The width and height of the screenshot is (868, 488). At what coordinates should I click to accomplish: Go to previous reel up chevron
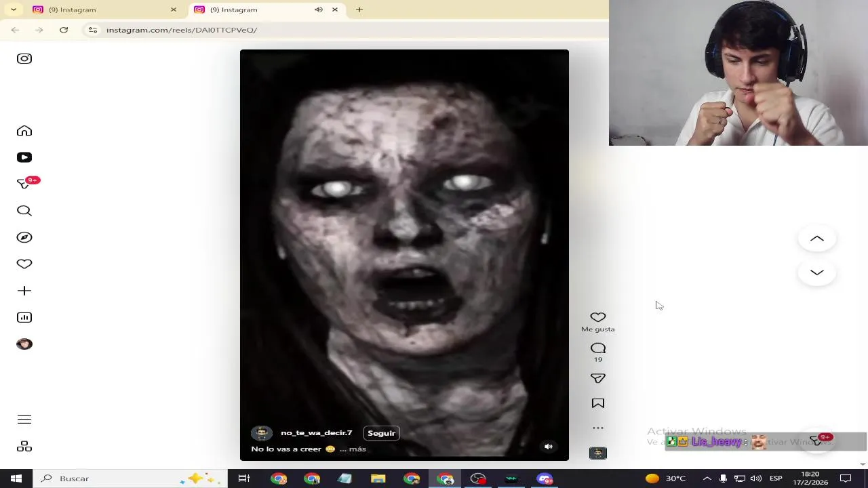[817, 239]
